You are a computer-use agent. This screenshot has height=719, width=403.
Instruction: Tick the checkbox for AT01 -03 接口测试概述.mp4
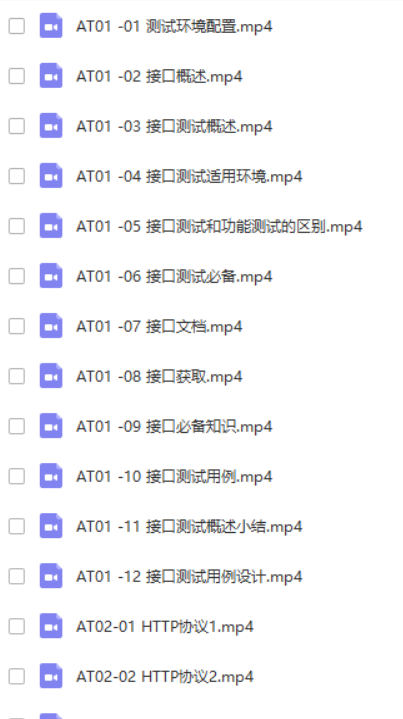pyautogui.click(x=17, y=126)
